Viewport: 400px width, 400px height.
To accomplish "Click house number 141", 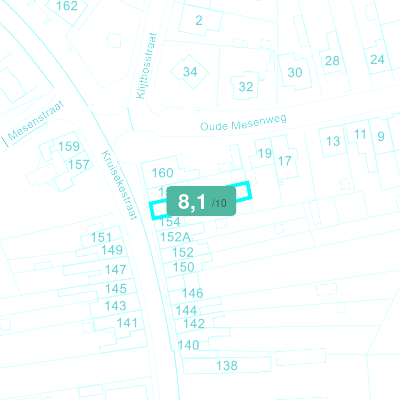I will (x=127, y=323).
